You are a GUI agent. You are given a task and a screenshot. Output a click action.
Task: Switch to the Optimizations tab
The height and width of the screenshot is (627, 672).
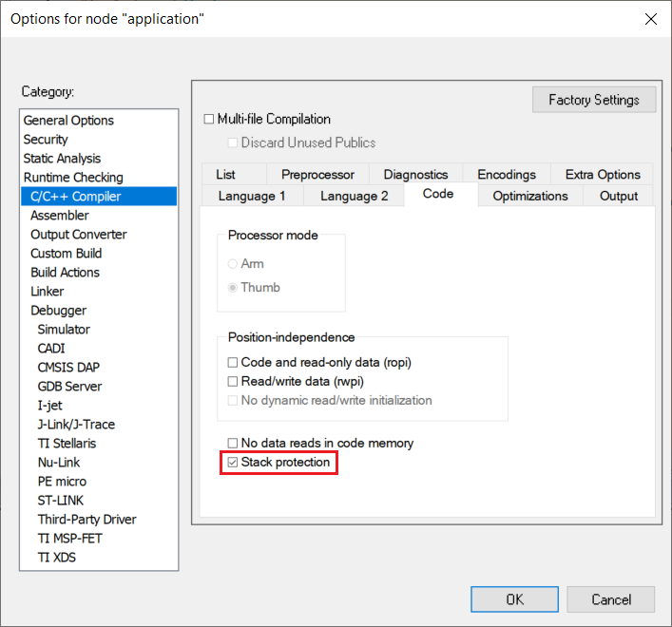coord(529,196)
